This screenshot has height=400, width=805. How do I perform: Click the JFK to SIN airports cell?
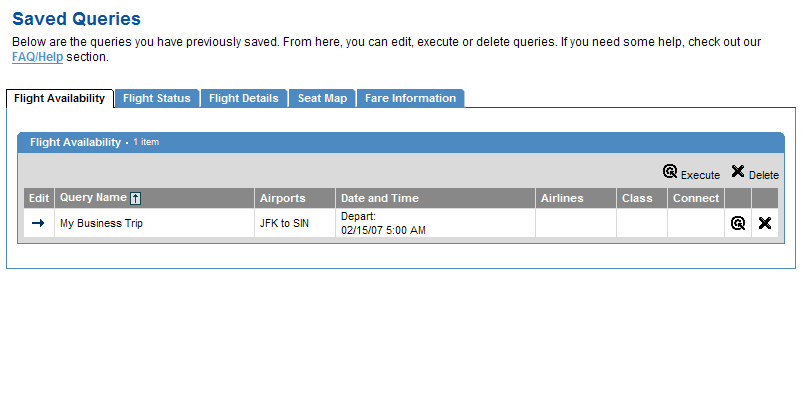point(284,223)
